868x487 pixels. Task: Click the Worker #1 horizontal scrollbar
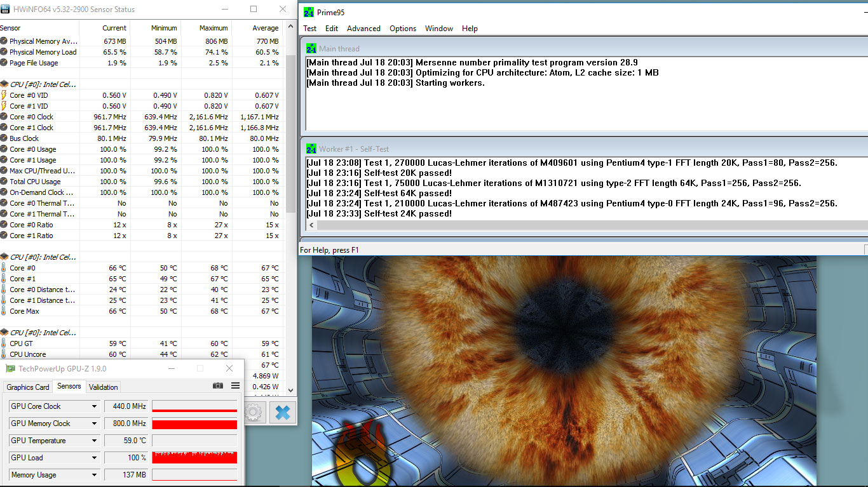[x=586, y=225]
